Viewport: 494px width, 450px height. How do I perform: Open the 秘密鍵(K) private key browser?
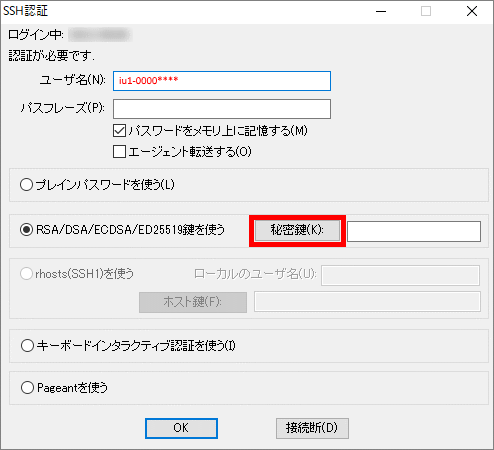[x=297, y=230]
